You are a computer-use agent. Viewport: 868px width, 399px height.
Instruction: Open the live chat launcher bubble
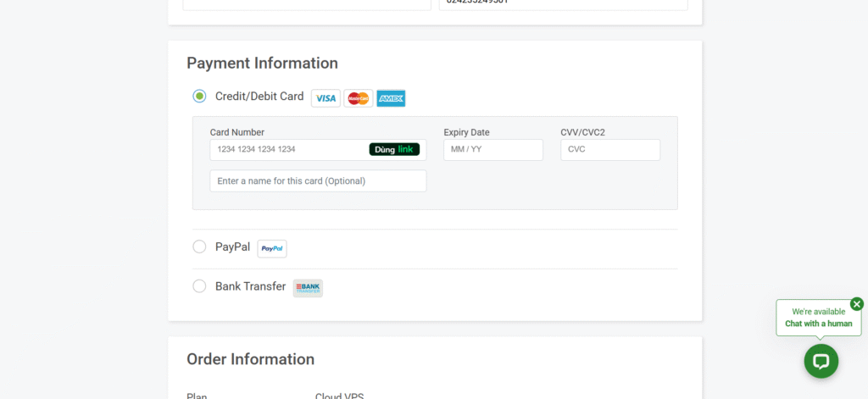click(x=821, y=361)
